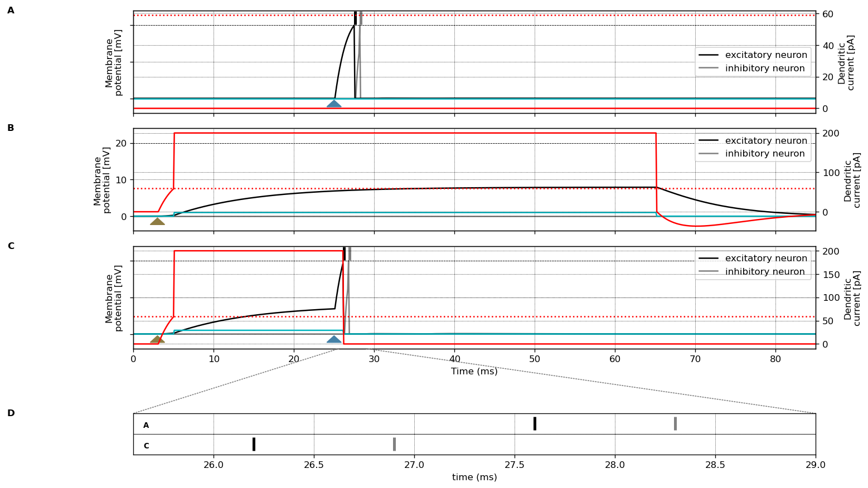The width and height of the screenshot is (868, 488).
Task: Click the bold panel label A at top left
Action: tap(11, 11)
